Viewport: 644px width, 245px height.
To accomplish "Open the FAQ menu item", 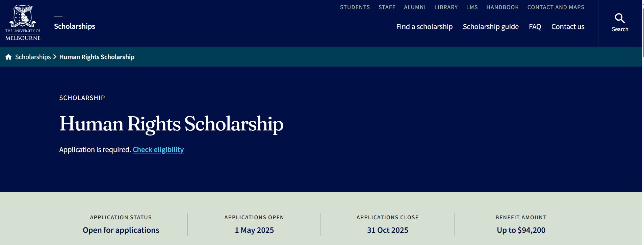I will [x=535, y=27].
